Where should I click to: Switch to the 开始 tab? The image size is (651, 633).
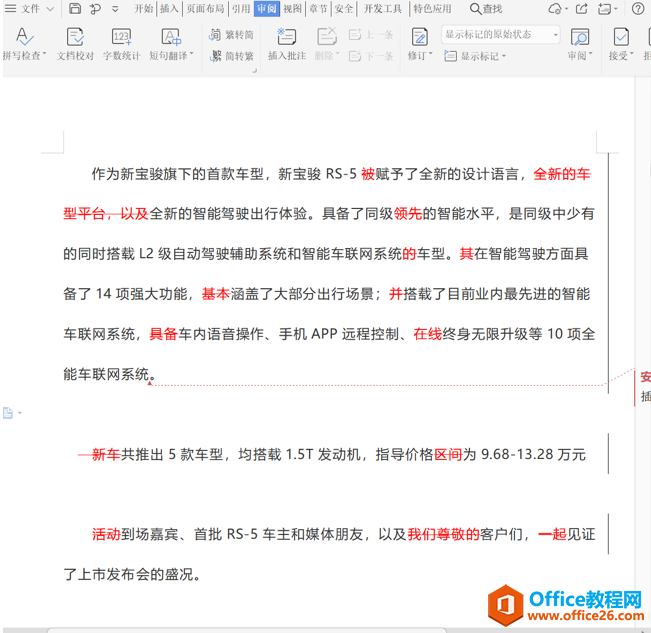tap(144, 8)
